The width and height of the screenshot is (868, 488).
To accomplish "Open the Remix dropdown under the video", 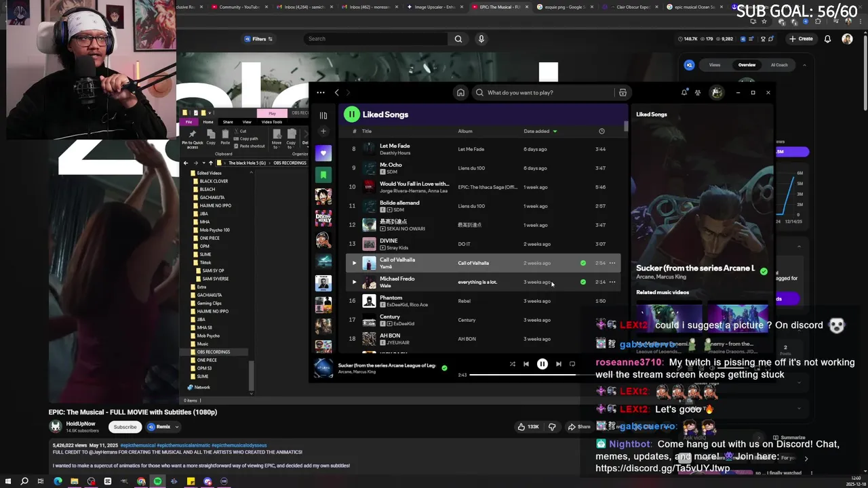I will pyautogui.click(x=163, y=427).
